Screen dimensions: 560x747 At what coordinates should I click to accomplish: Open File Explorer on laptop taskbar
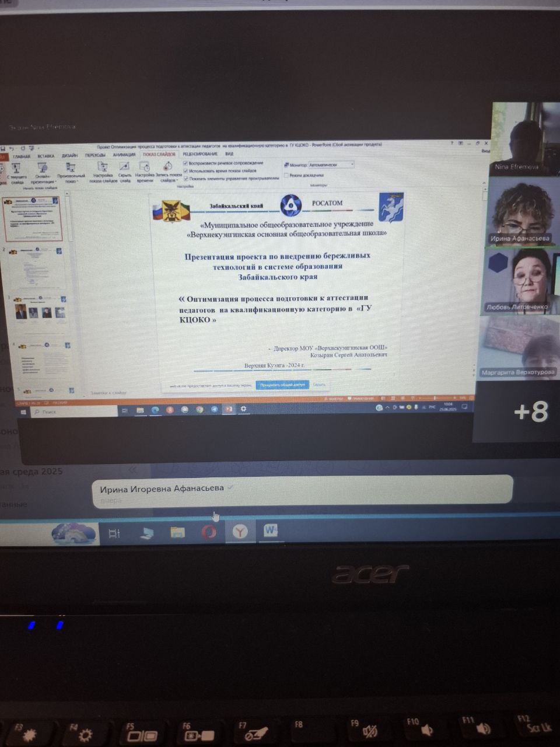[177, 532]
